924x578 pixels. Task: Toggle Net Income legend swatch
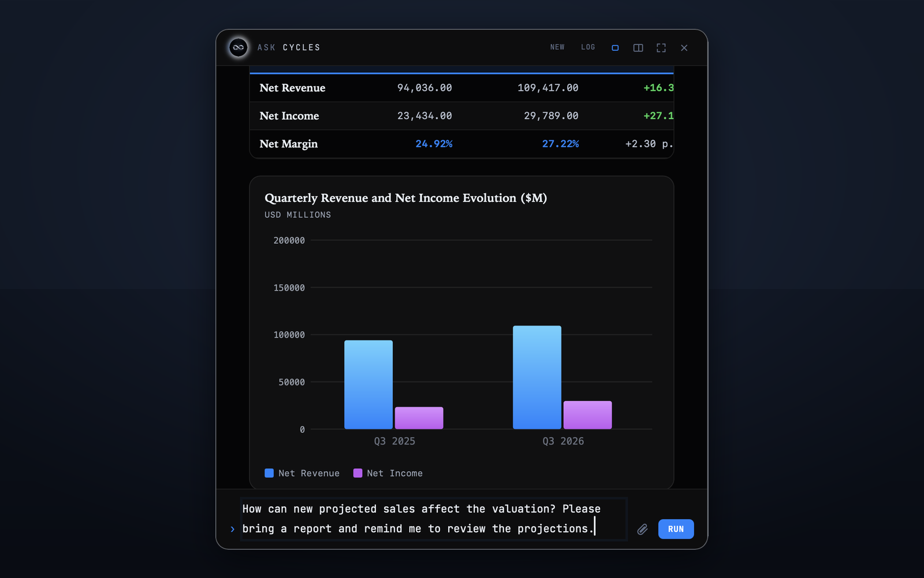[357, 473]
